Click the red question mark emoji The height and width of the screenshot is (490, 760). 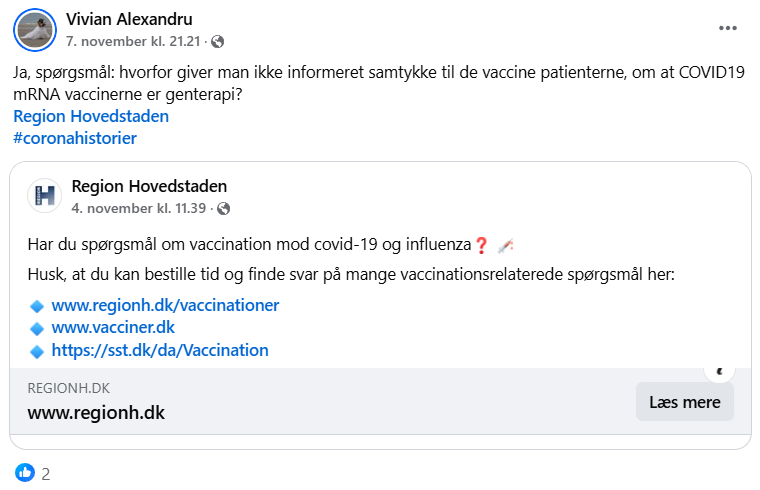click(x=481, y=245)
